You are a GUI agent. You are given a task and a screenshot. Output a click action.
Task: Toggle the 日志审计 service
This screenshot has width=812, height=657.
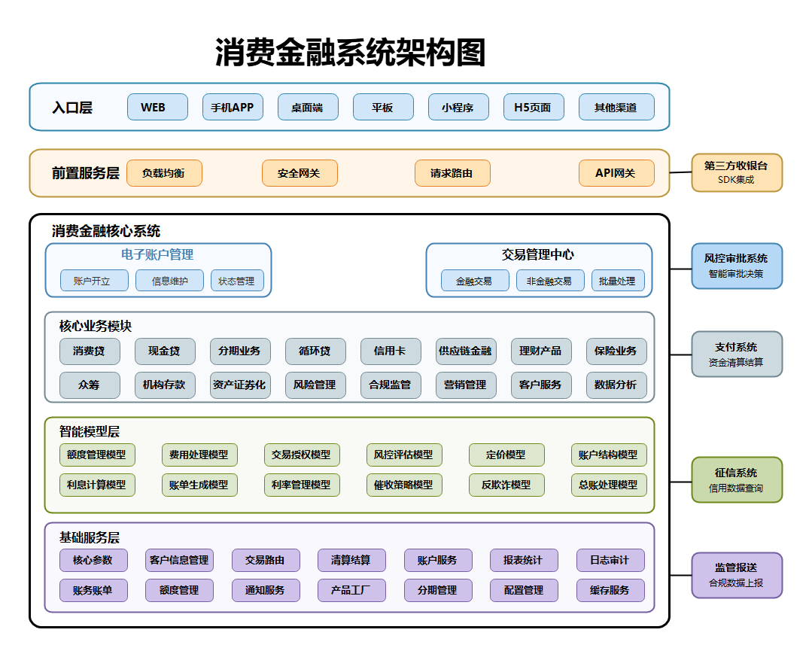[x=610, y=560]
